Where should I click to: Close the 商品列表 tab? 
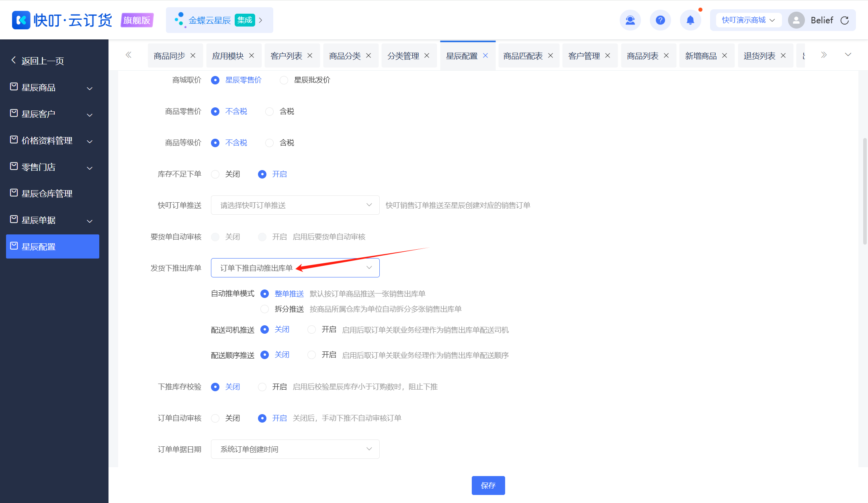pyautogui.click(x=666, y=55)
